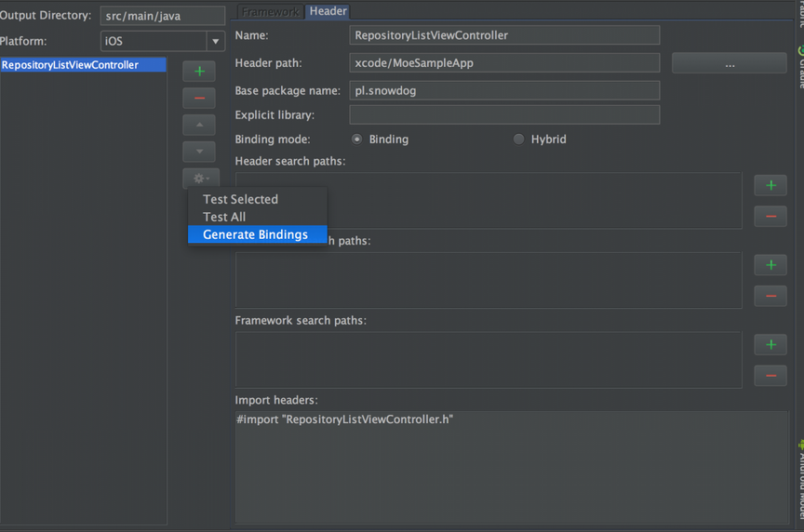Viewport: 804px width, 532px height.
Task: Open the Android Model side tool window
Action: point(800,479)
